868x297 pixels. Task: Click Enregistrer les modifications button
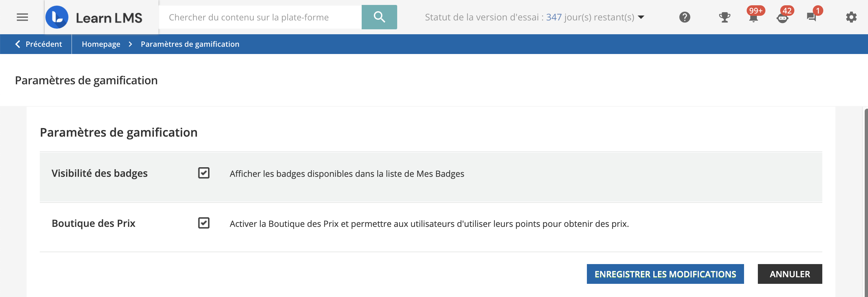click(x=665, y=274)
